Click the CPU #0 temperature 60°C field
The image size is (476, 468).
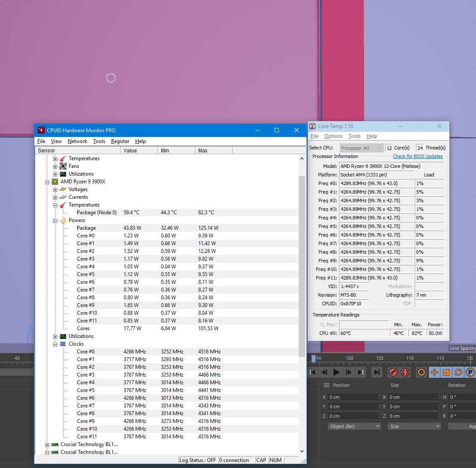364,333
